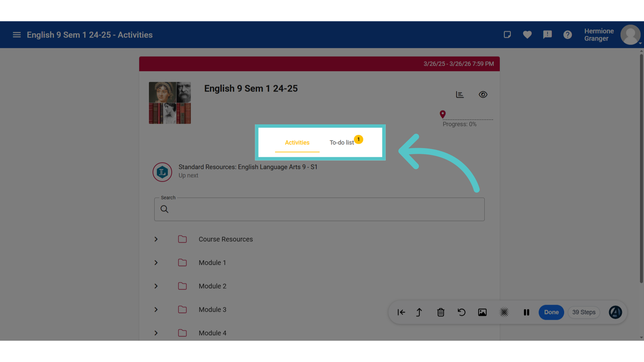Click the Course Resources folder icon
The width and height of the screenshot is (644, 362).
[182, 239]
